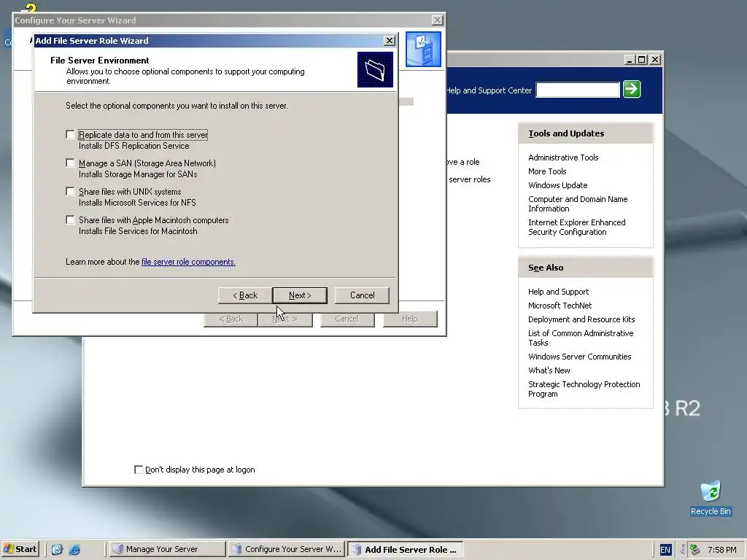The image size is (747, 560).
Task: Select Add File Server Role taskbar button
Action: tap(406, 550)
